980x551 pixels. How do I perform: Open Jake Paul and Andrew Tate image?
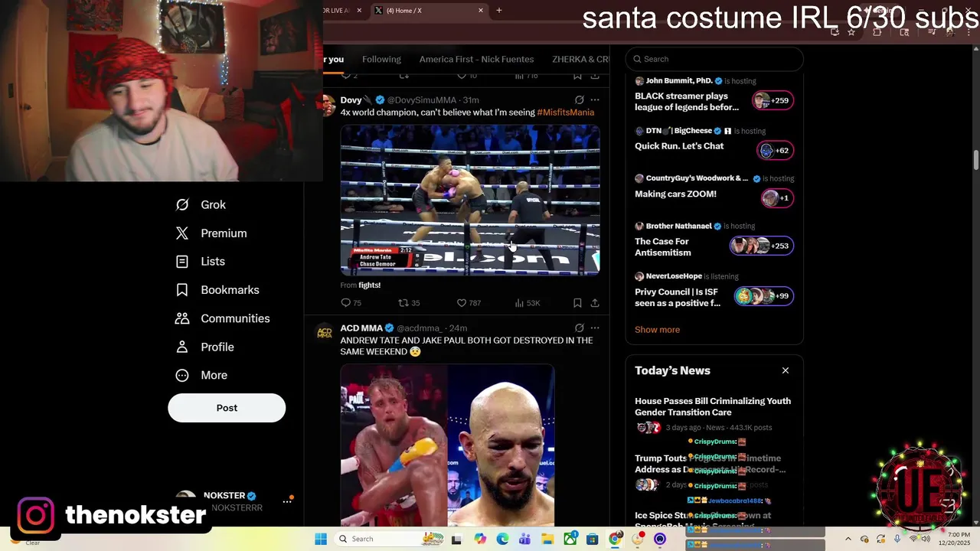coord(447,445)
